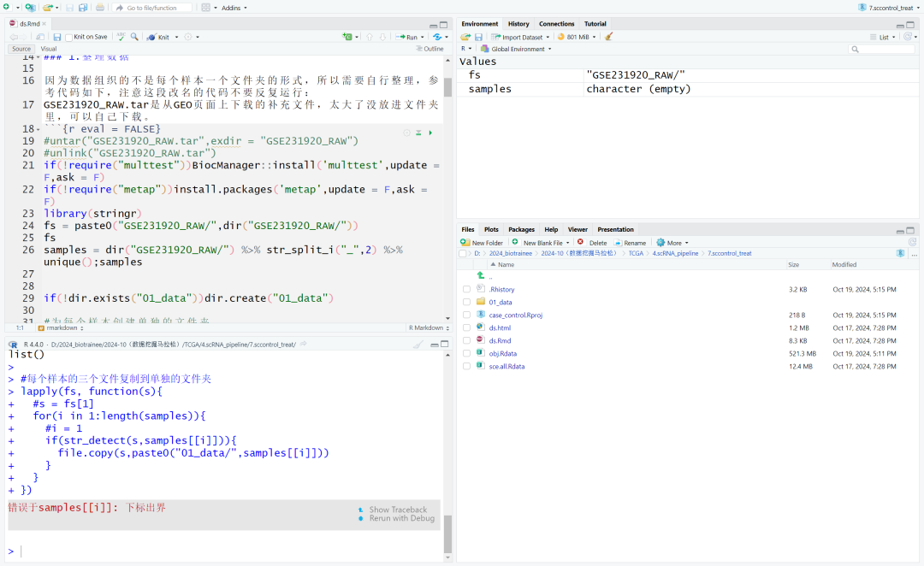This screenshot has width=924, height=566.
Task: Open the Knit options dropdown arrow
Action: (x=177, y=37)
